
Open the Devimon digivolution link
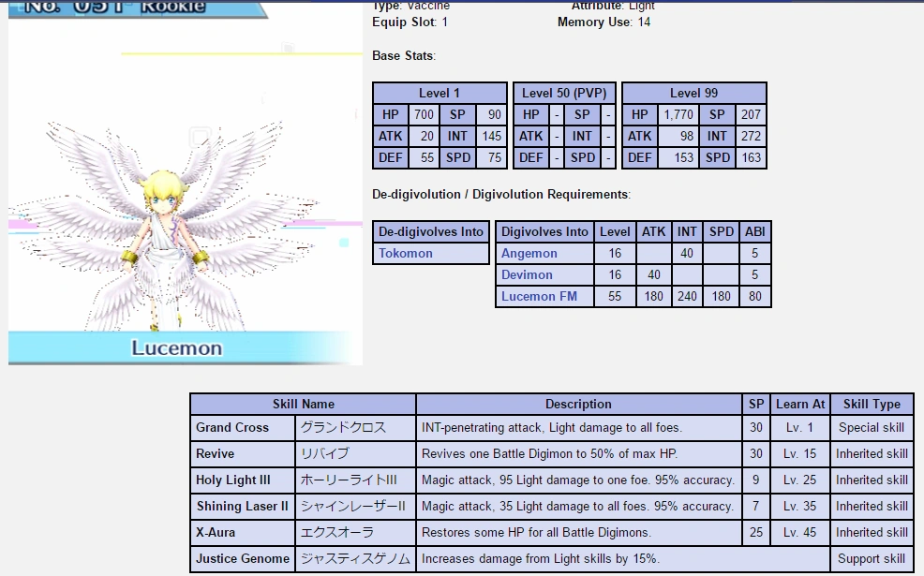click(527, 275)
